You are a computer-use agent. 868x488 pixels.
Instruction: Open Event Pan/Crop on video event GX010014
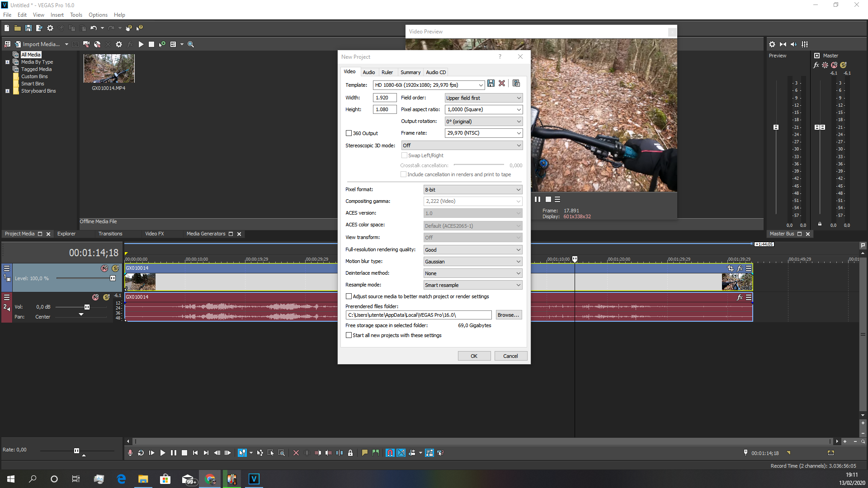731,268
